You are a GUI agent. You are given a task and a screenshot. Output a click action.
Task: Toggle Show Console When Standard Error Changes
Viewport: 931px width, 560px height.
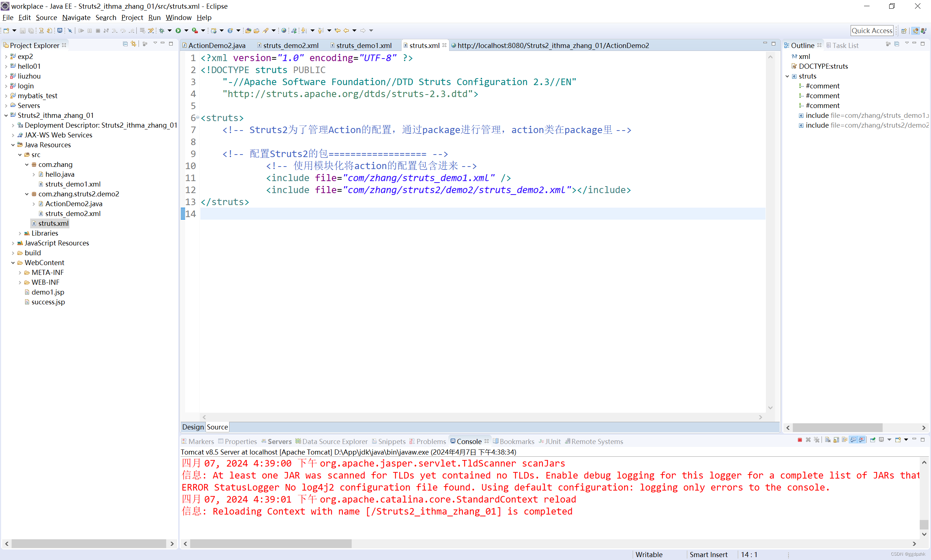tap(862, 440)
